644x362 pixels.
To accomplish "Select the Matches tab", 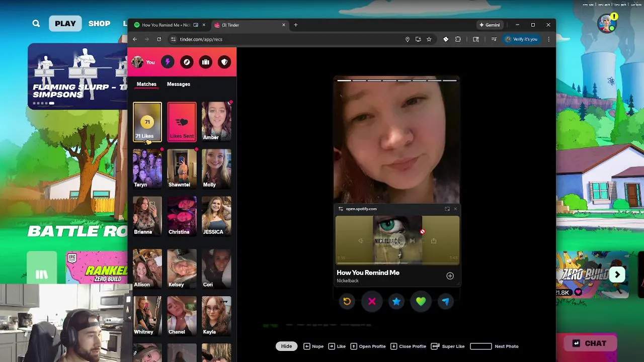I will (x=146, y=84).
